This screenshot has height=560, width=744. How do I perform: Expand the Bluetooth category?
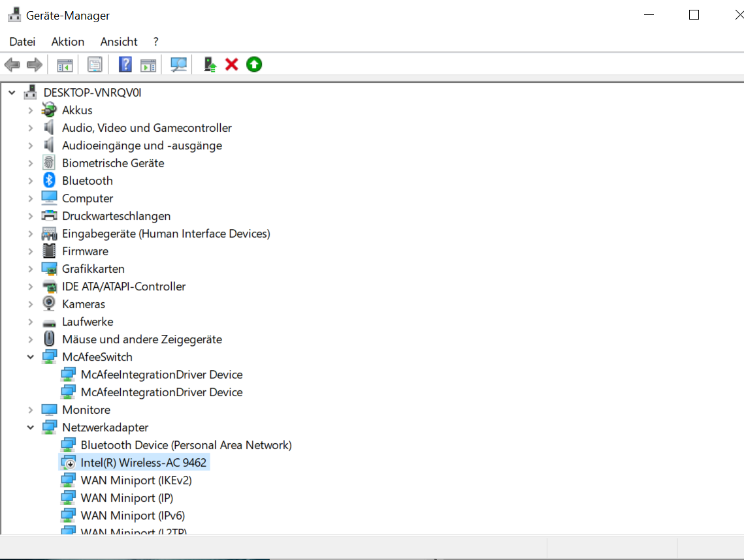click(x=30, y=181)
